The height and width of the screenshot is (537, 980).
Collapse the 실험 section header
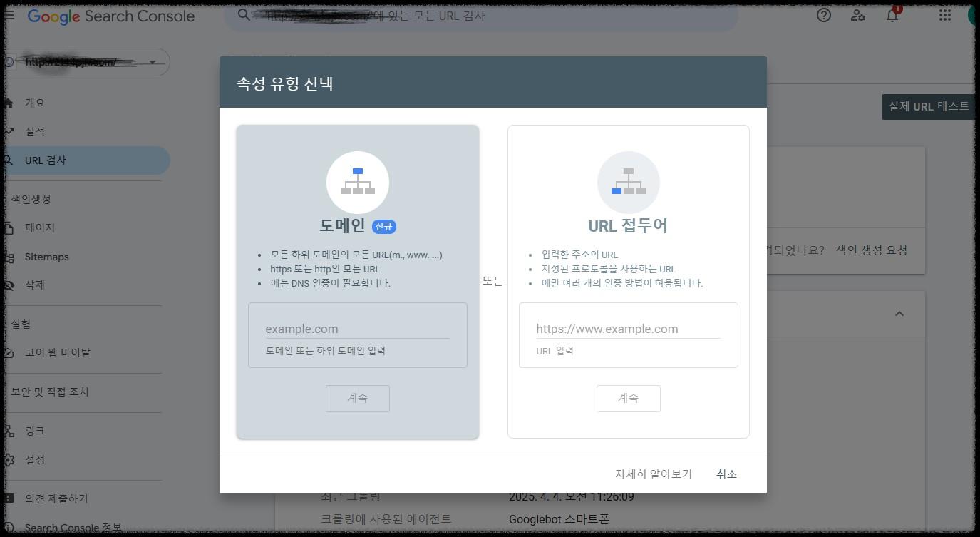pyautogui.click(x=21, y=324)
